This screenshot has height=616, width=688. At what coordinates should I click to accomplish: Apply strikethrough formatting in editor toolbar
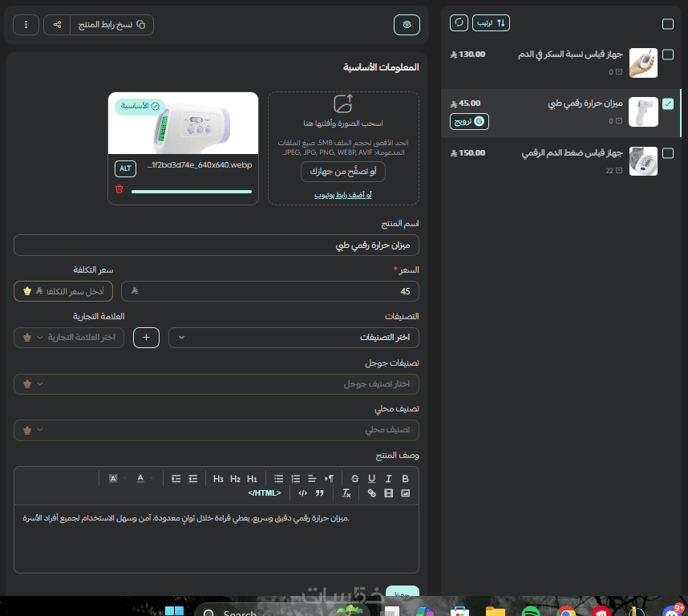(x=355, y=479)
